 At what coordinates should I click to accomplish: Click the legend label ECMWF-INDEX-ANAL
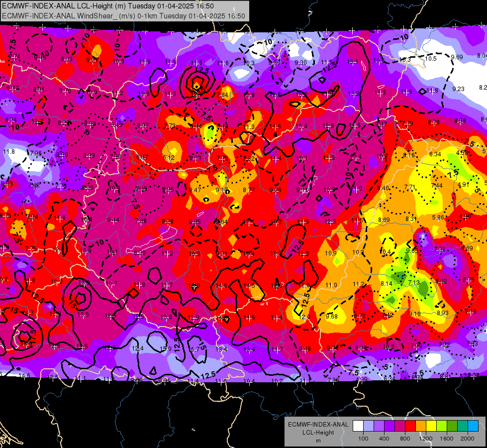(x=318, y=425)
